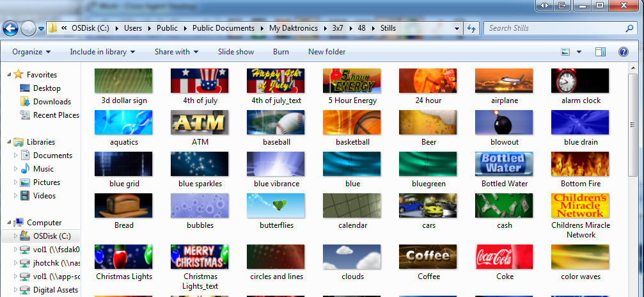Click Burn in the toolbar
644x297 pixels.
click(x=281, y=52)
